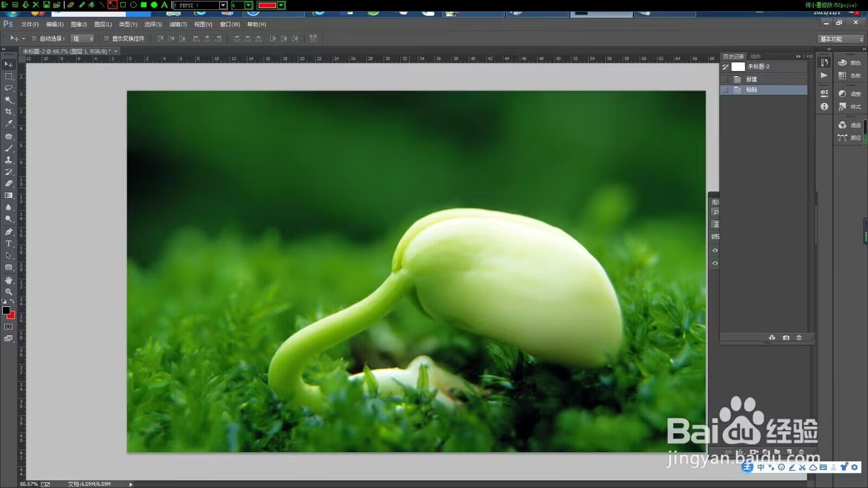
Task: Select the Pen tool
Action: point(9,232)
